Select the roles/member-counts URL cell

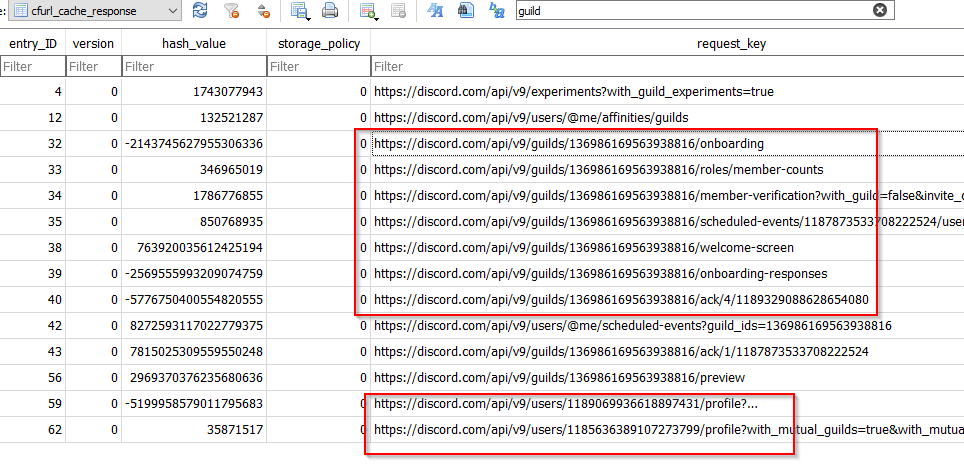point(668,170)
